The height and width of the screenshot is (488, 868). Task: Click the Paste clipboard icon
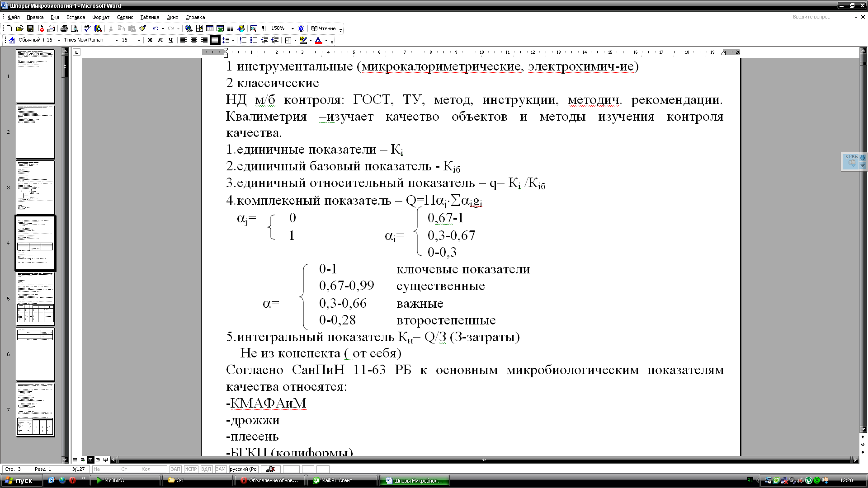[132, 28]
